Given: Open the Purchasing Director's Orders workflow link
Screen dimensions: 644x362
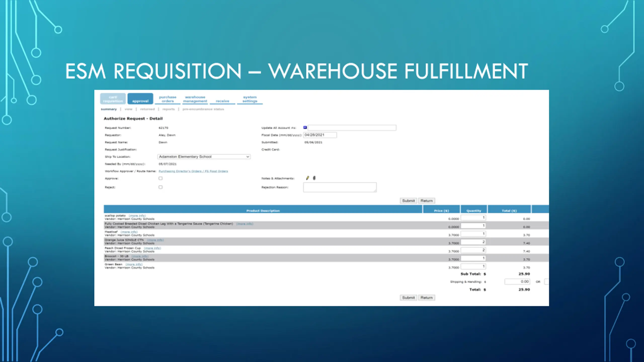Looking at the screenshot, I should 193,171.
